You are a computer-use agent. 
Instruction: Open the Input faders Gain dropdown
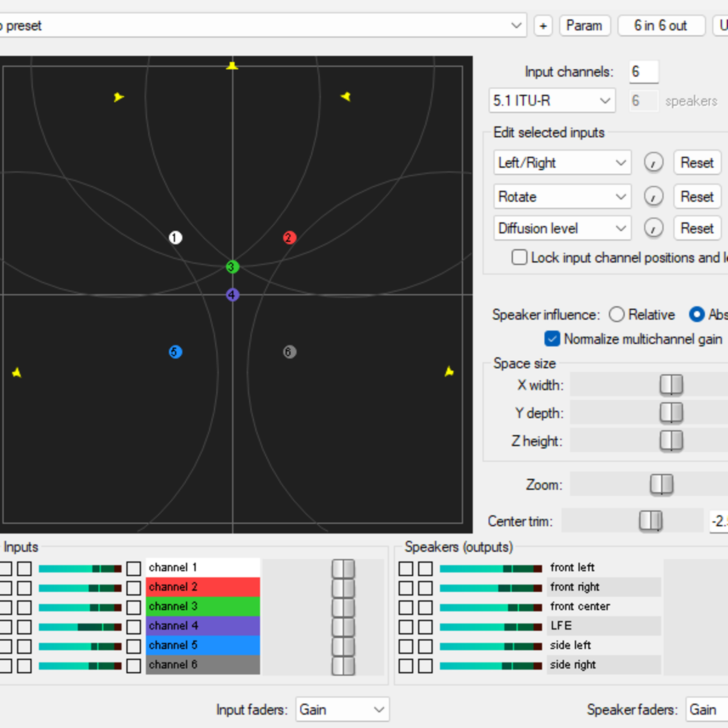(342, 710)
